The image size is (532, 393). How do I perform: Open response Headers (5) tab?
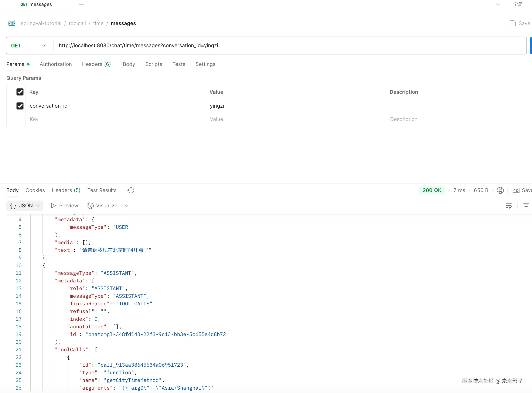[66, 190]
